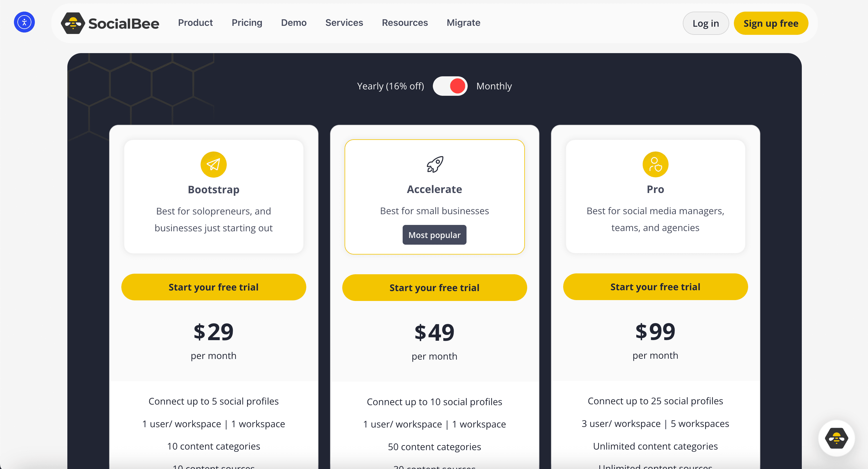Viewport: 868px width, 469px height.
Task: Click the $49 price
Action: tap(435, 332)
